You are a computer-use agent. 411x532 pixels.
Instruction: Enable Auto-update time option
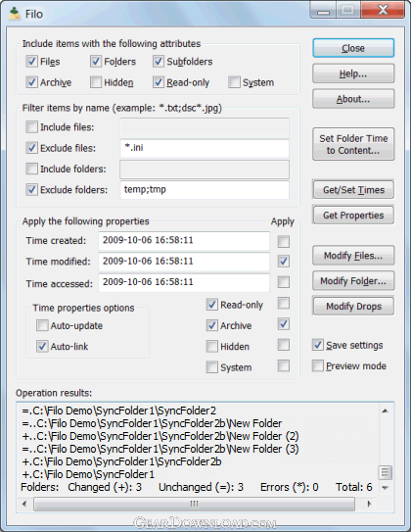(42, 325)
